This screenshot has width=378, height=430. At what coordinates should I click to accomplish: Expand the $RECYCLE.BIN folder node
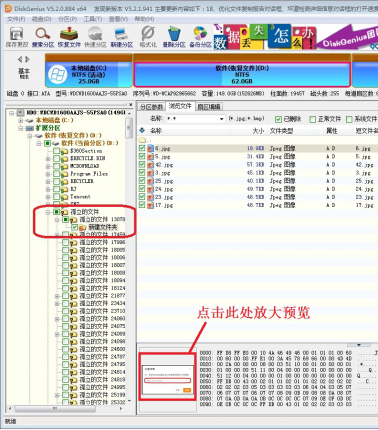click(48, 159)
